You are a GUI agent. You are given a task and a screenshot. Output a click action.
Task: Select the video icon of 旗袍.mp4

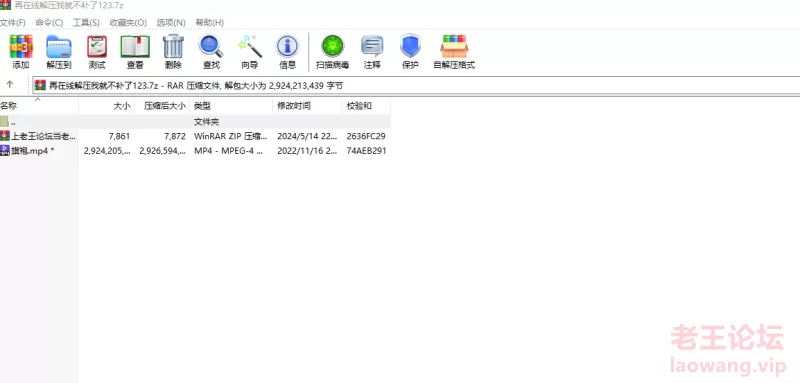(x=5, y=150)
